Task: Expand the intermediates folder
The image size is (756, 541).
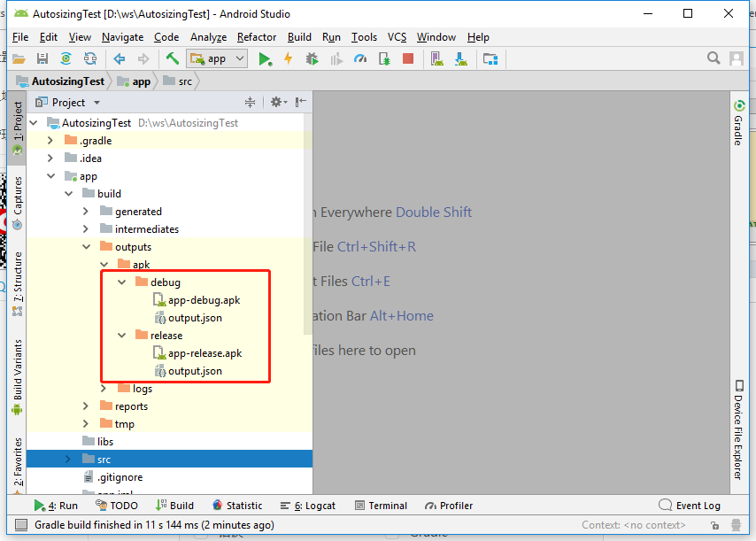Action: pos(86,229)
